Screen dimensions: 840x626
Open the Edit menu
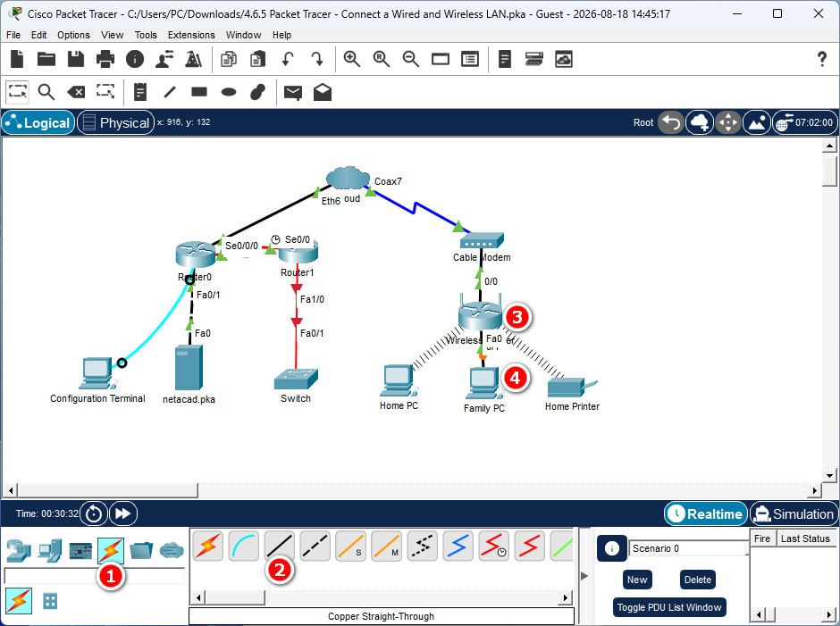click(x=38, y=35)
